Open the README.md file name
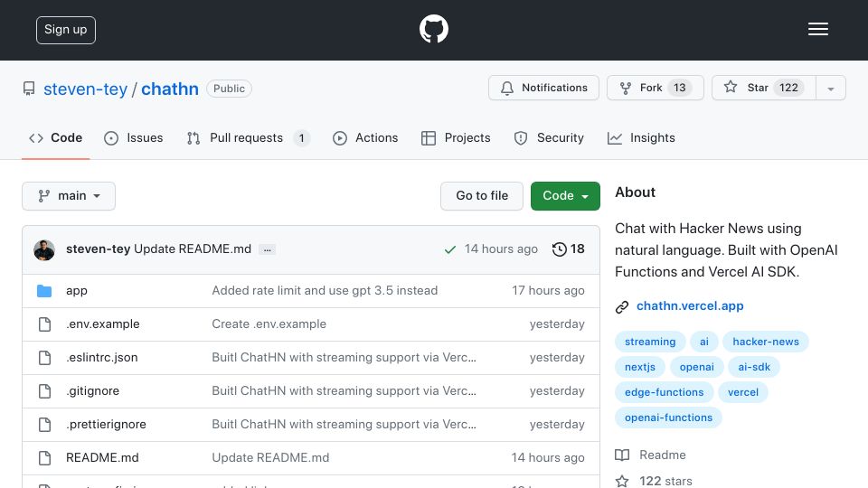 [x=102, y=457]
